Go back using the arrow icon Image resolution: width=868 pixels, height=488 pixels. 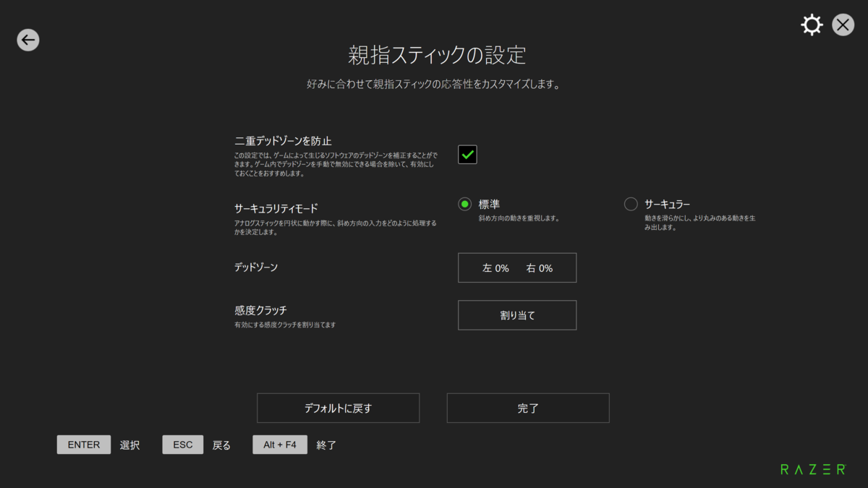click(28, 40)
